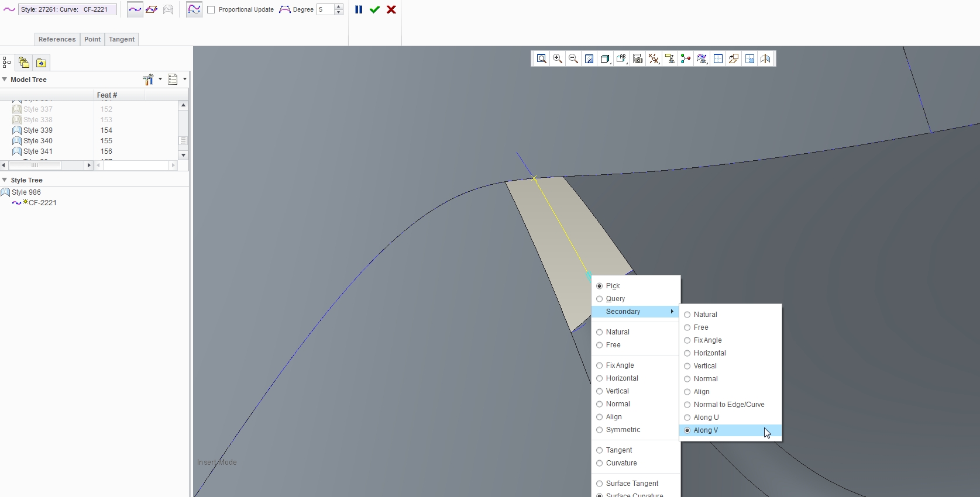Open the Point tab
The width and height of the screenshot is (980, 497).
click(x=92, y=39)
